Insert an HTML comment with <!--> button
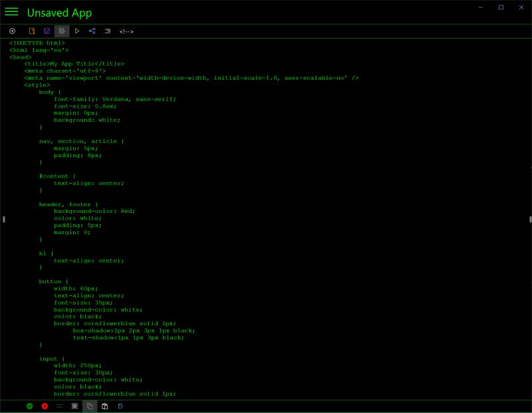This screenshot has width=532, height=413. click(x=126, y=31)
